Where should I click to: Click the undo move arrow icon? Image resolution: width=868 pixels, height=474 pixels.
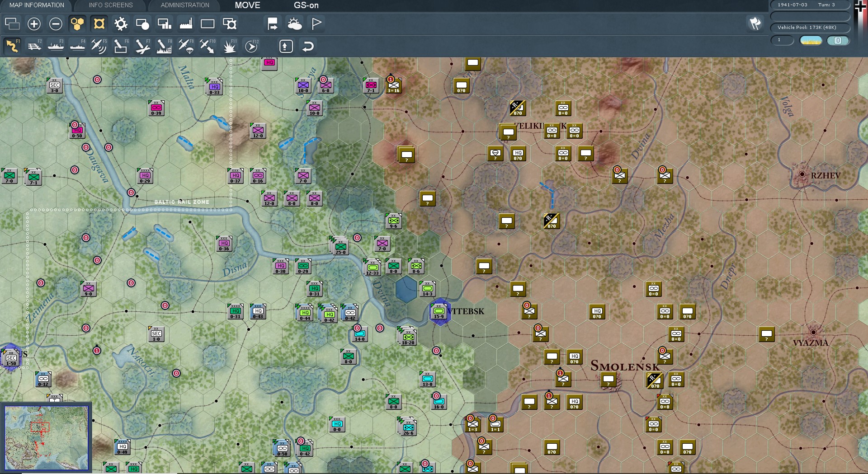pyautogui.click(x=308, y=46)
